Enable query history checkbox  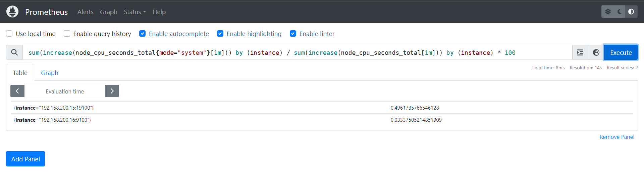[67, 34]
